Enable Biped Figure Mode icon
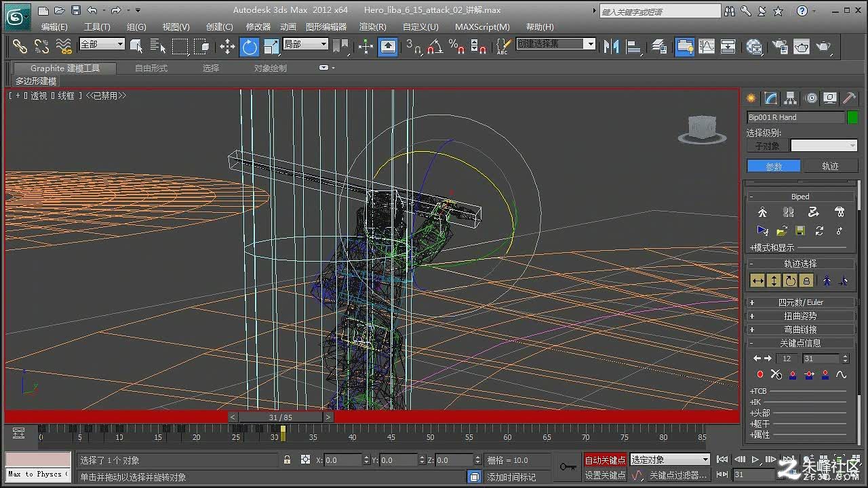868x488 pixels. [763, 213]
